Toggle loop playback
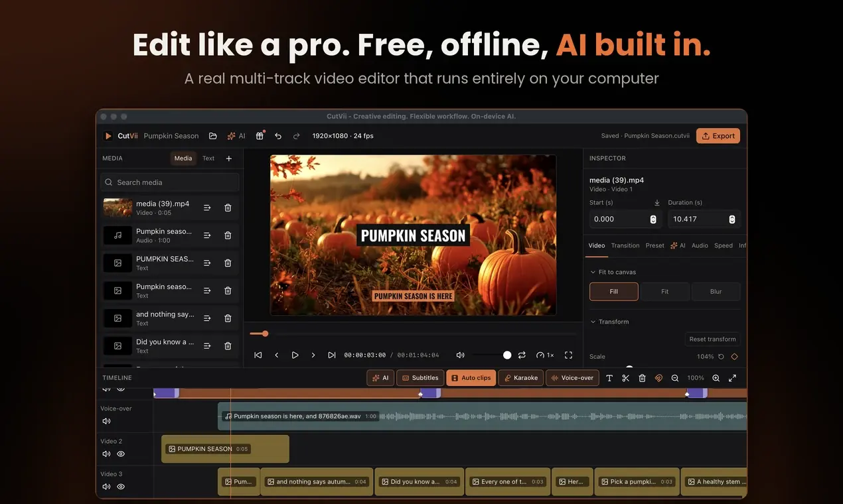The width and height of the screenshot is (843, 504). 522,355
